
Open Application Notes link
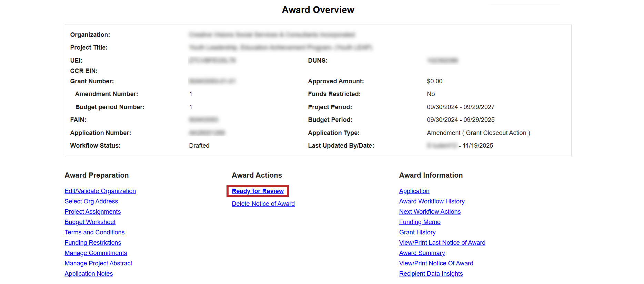pos(89,274)
